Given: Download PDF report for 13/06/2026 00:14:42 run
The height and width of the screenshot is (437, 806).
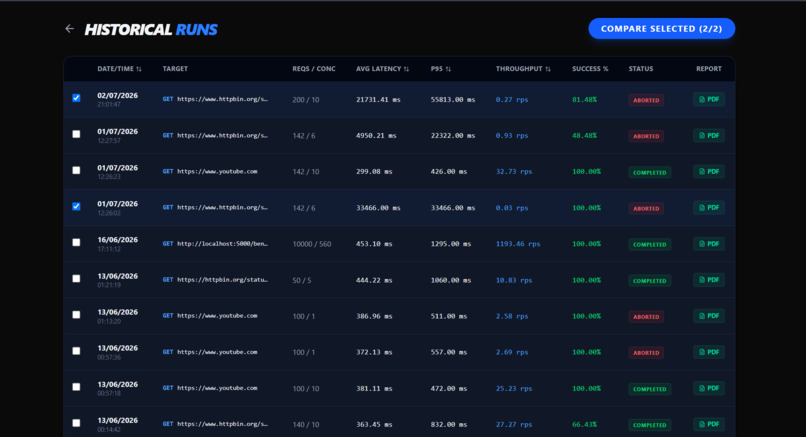Looking at the screenshot, I should (709, 425).
